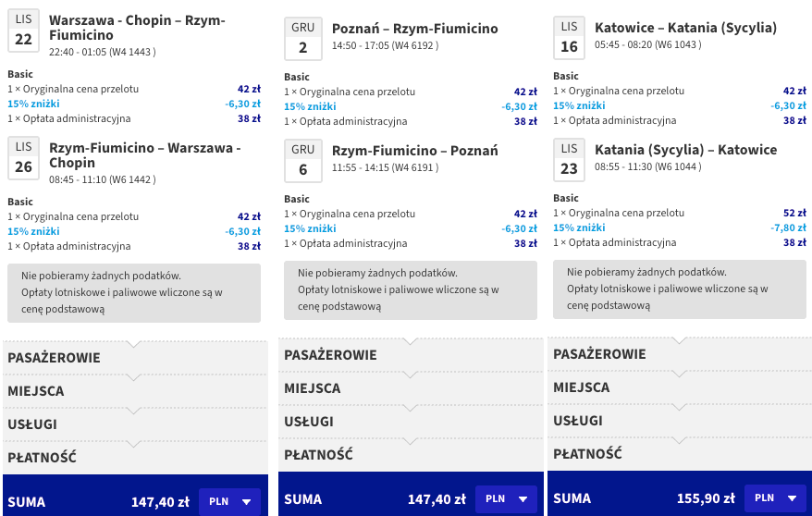Open PLN currency dropdown in Katowice booking
Screen dimensions: 812x516
pyautogui.click(x=775, y=498)
